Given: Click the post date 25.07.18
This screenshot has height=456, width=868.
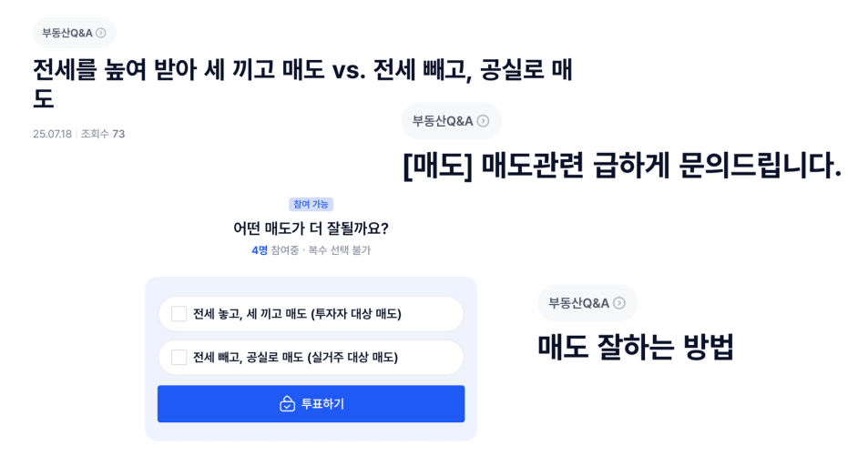Looking at the screenshot, I should (x=52, y=134).
